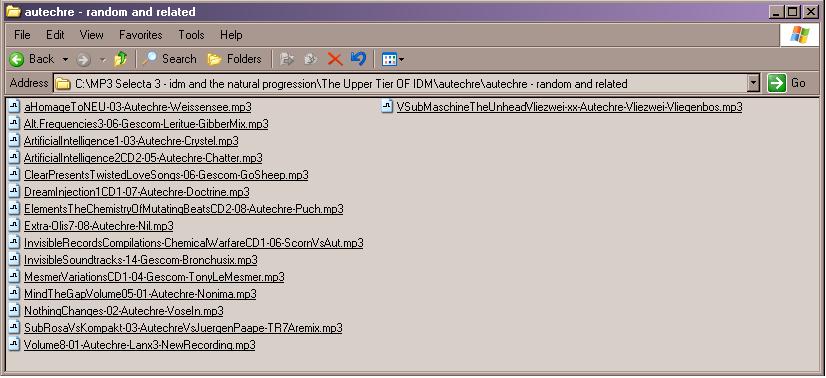Select MindTheGapVolume05-01-Autechre-Nonima.mp3
This screenshot has height=378, width=826.
pyautogui.click(x=140, y=294)
